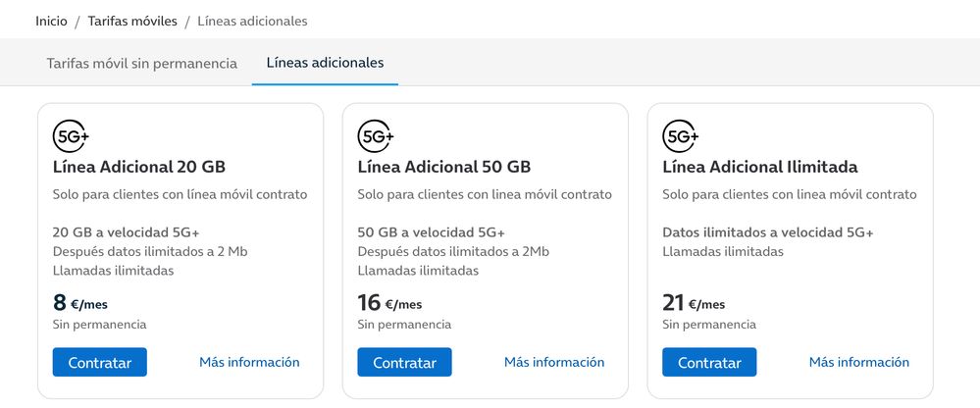
Task: Open Más información for the 20 GB line
Action: 249,362
